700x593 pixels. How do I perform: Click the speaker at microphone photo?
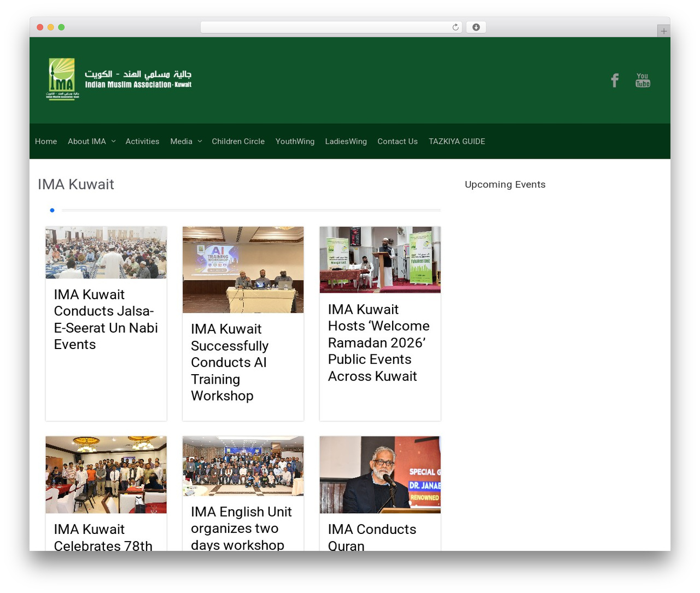[380, 475]
